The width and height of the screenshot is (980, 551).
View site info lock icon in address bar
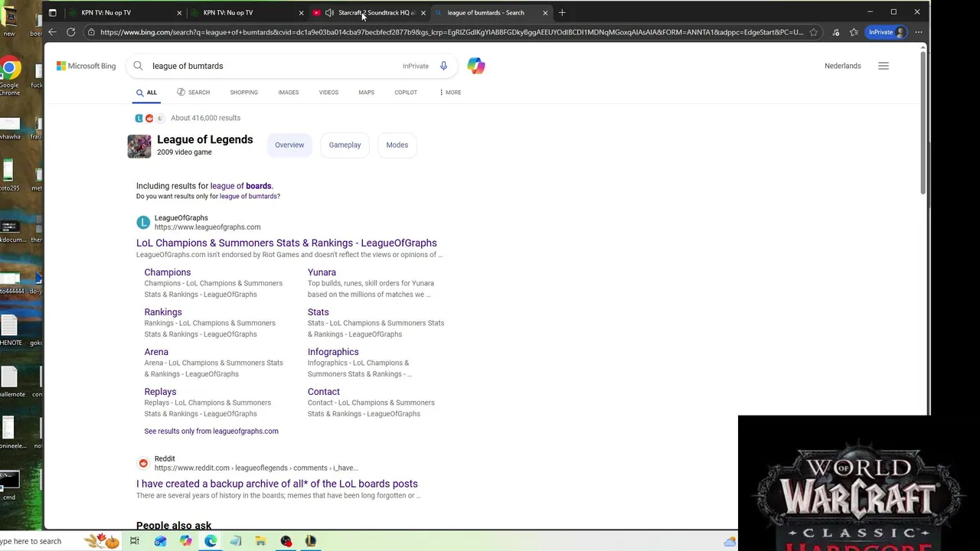91,32
